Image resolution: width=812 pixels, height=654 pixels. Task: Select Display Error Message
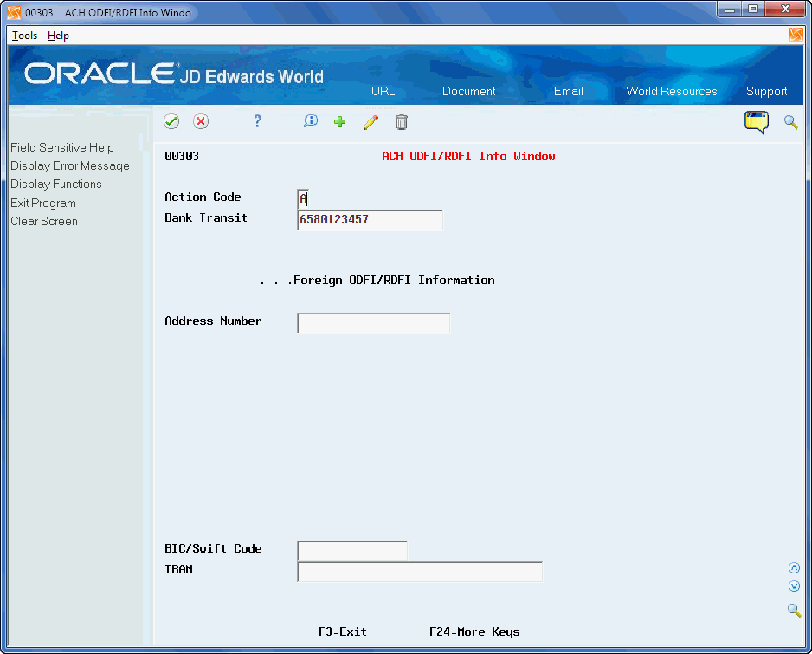coord(70,165)
